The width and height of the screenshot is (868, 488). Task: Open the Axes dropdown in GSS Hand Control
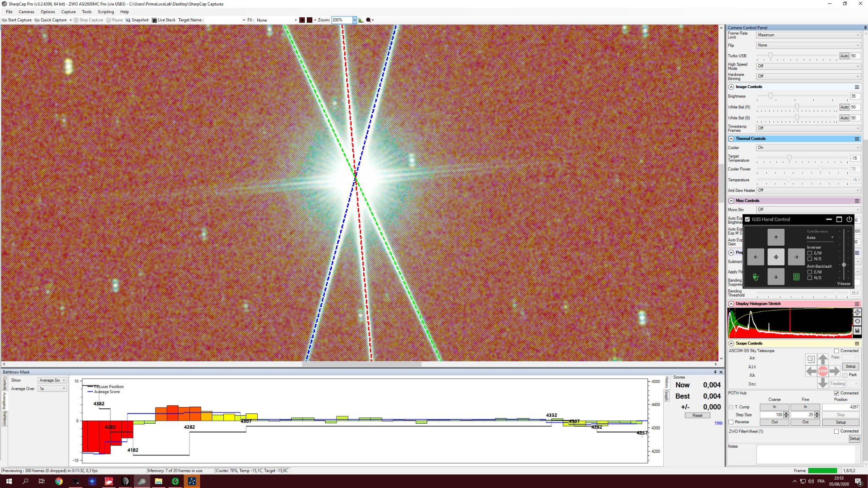point(820,238)
